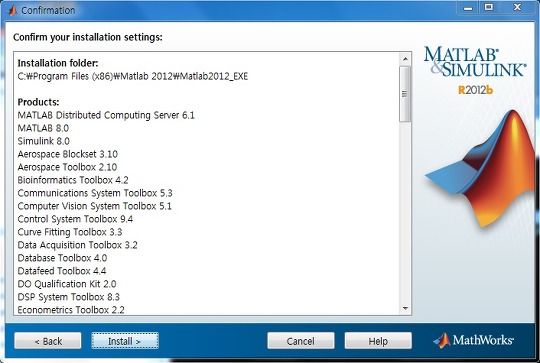Cancel the installation
540x363 pixels.
[x=301, y=341]
